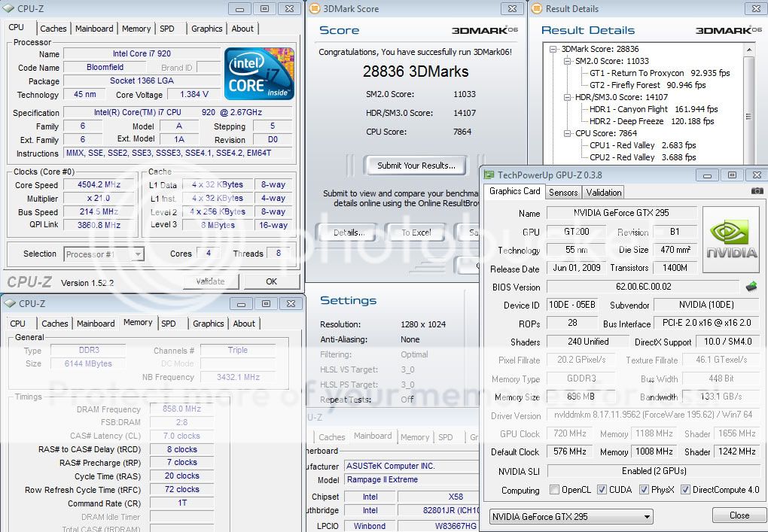
Task: Select the CPU2 - Red Valley result row
Action: tap(642, 157)
